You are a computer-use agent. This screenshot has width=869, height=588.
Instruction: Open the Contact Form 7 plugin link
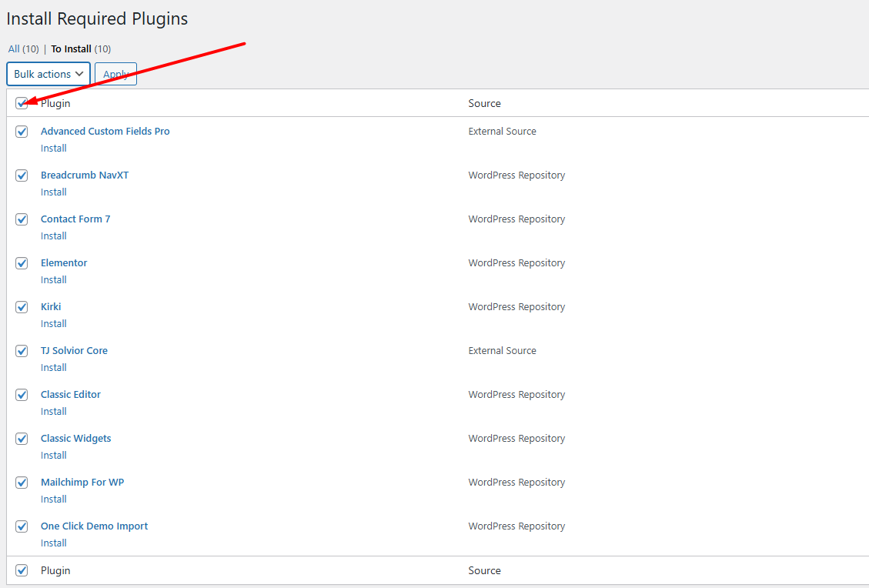[x=75, y=219]
